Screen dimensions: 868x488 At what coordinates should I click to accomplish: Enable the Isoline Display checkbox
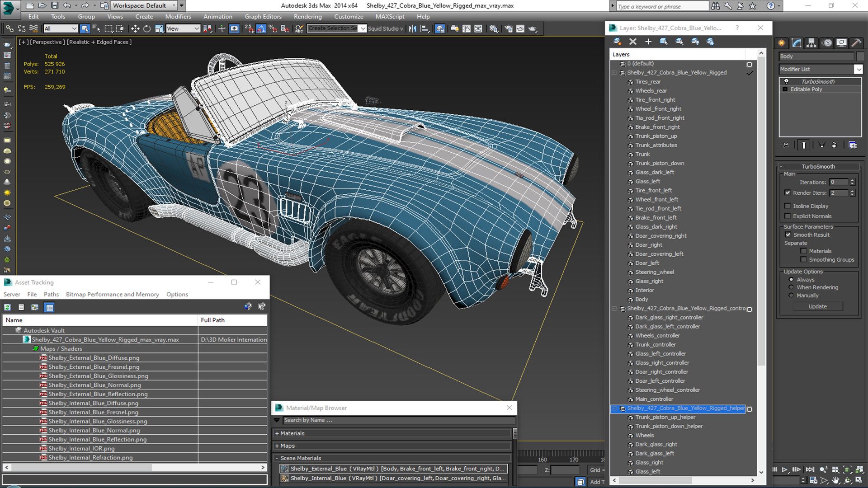tap(788, 206)
